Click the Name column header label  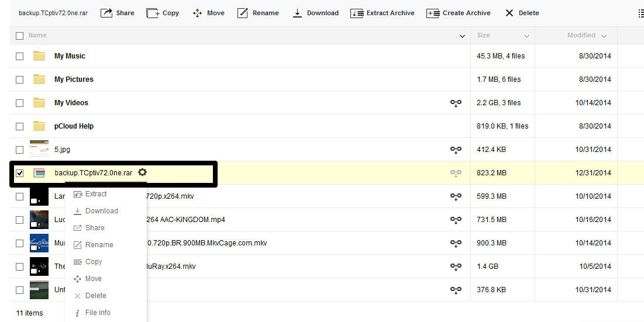[x=37, y=35]
